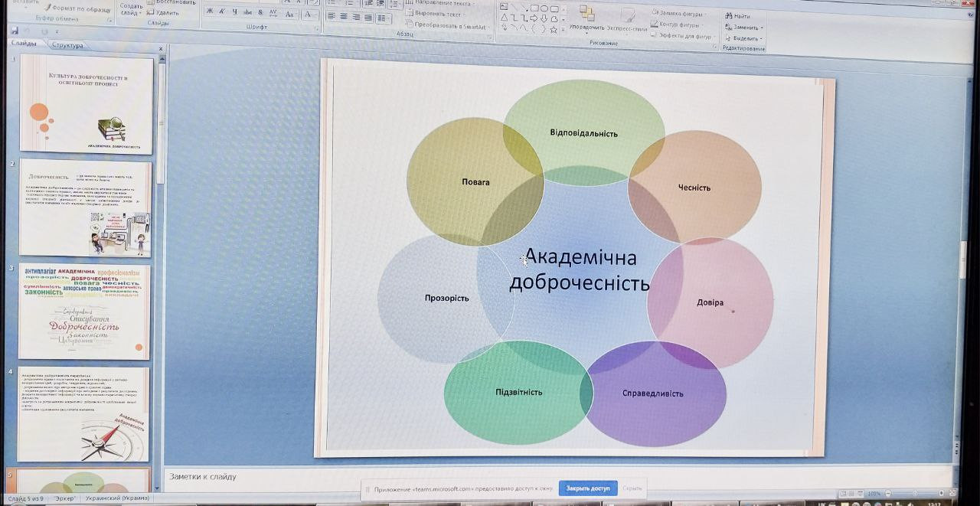
Task: Click the Скрыть link in sharing bar
Action: 632,488
